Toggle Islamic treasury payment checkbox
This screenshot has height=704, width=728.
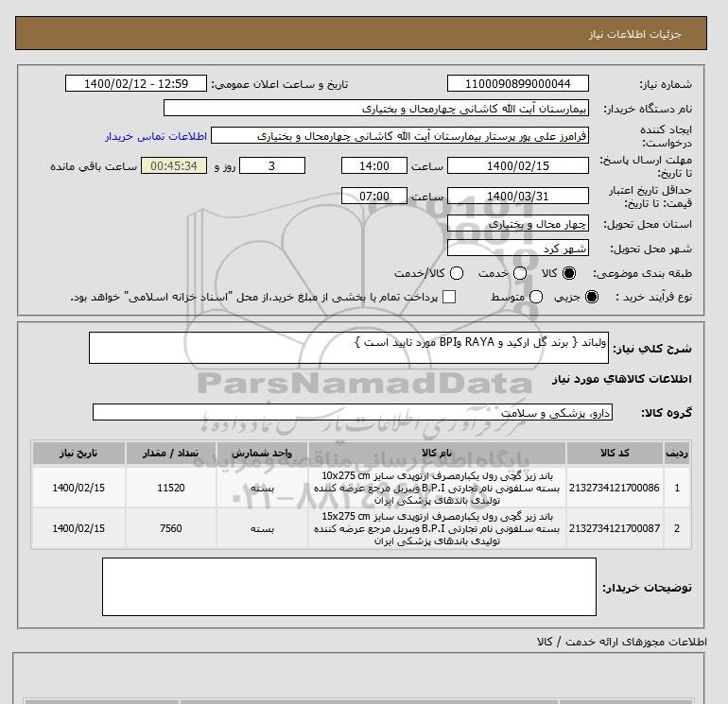[449, 297]
